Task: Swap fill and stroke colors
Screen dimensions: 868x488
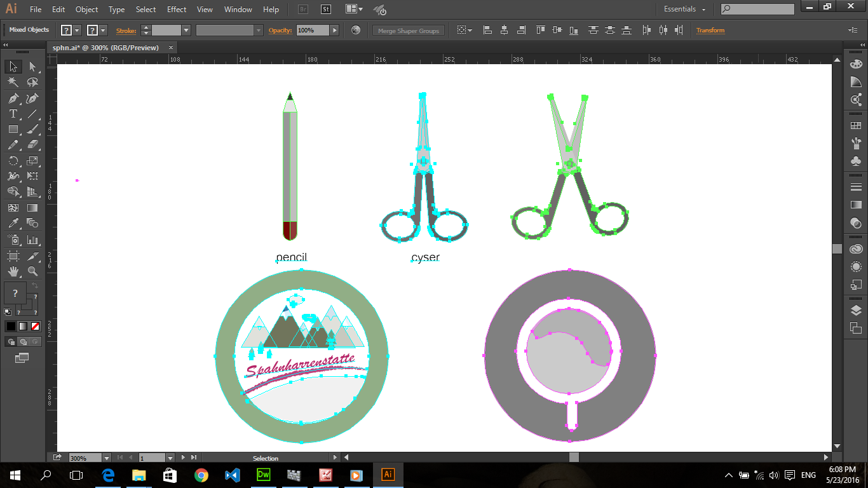Action: click(35, 286)
